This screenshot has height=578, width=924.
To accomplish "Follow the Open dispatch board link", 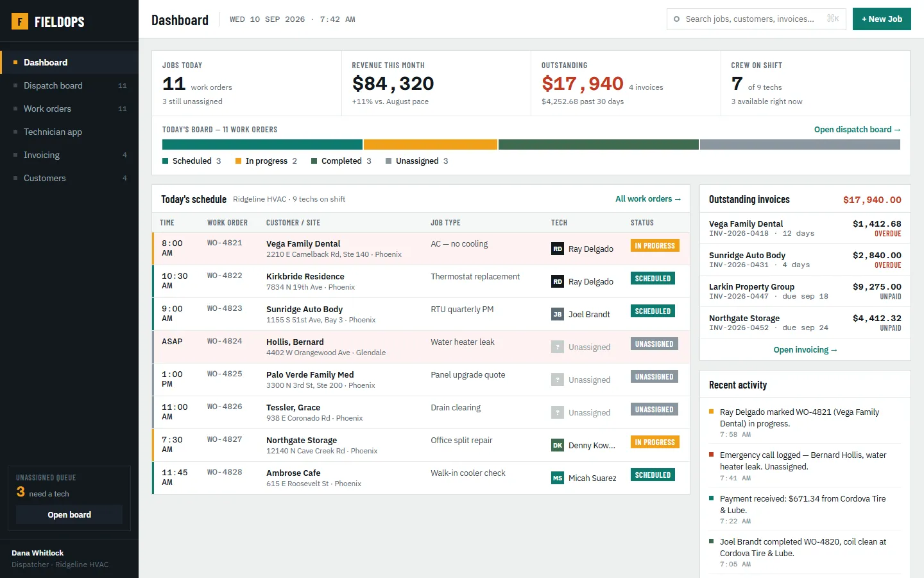I will [x=857, y=130].
